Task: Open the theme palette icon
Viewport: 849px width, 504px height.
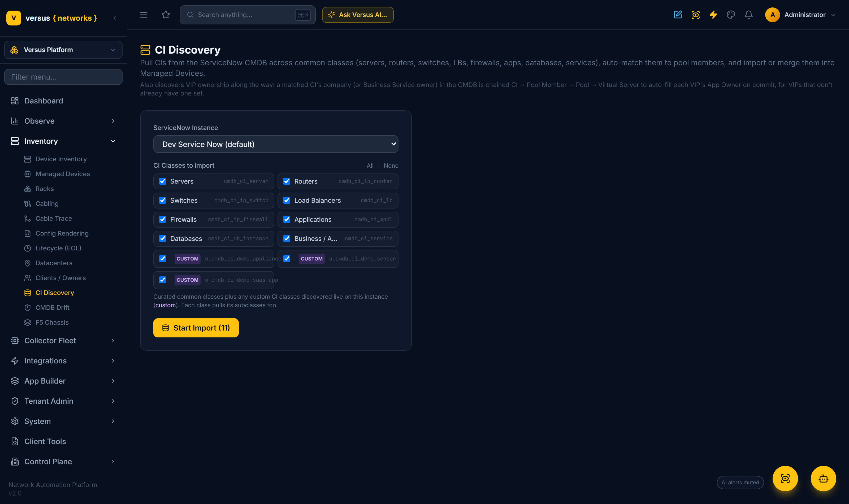Action: tap(731, 15)
